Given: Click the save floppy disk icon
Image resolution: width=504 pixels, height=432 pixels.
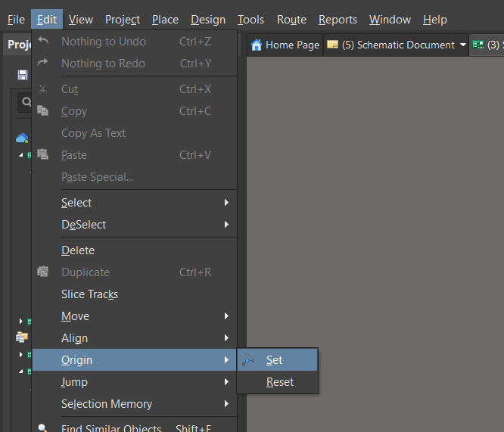Looking at the screenshot, I should [x=23, y=75].
